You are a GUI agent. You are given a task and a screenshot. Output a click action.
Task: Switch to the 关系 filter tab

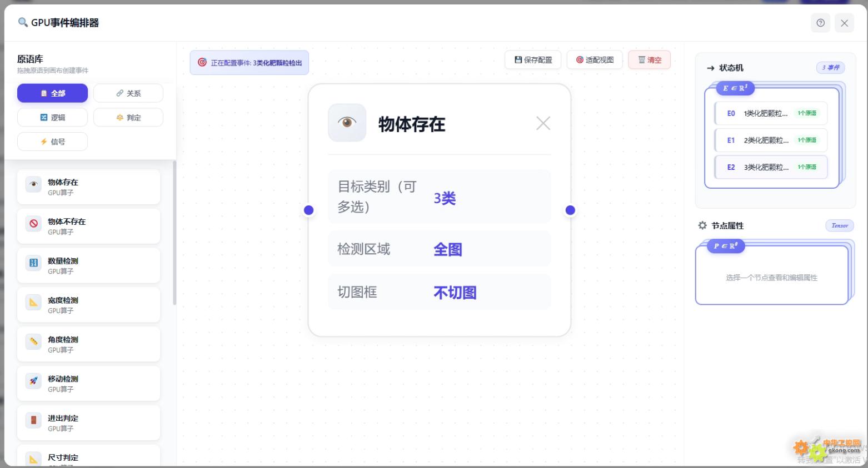(128, 93)
